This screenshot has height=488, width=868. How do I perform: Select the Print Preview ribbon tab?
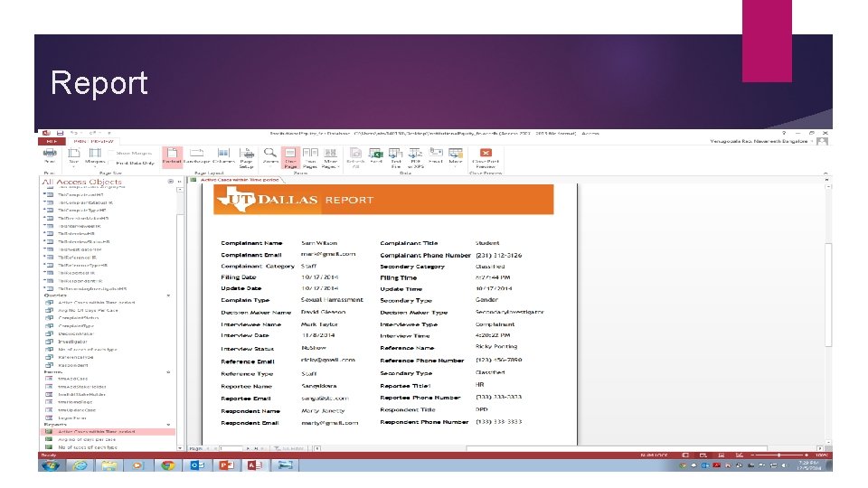point(93,142)
